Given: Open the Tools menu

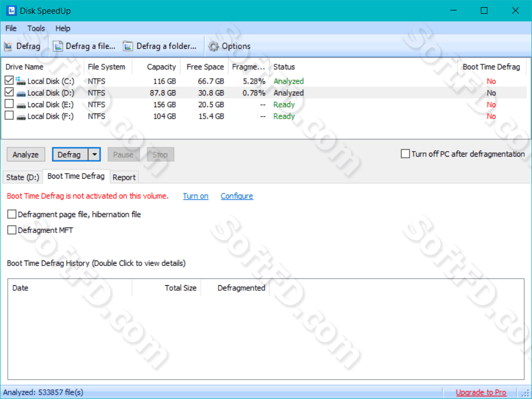Looking at the screenshot, I should point(36,29).
